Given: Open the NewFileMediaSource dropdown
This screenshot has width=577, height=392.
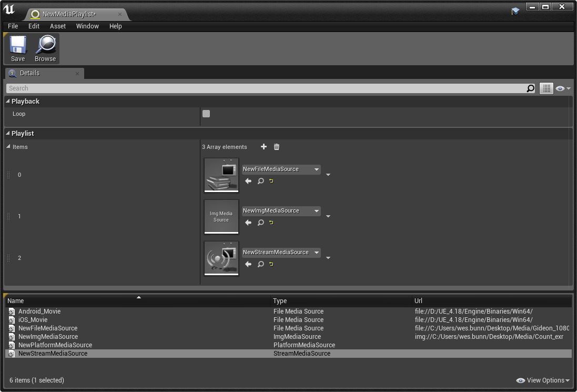Looking at the screenshot, I should (281, 169).
